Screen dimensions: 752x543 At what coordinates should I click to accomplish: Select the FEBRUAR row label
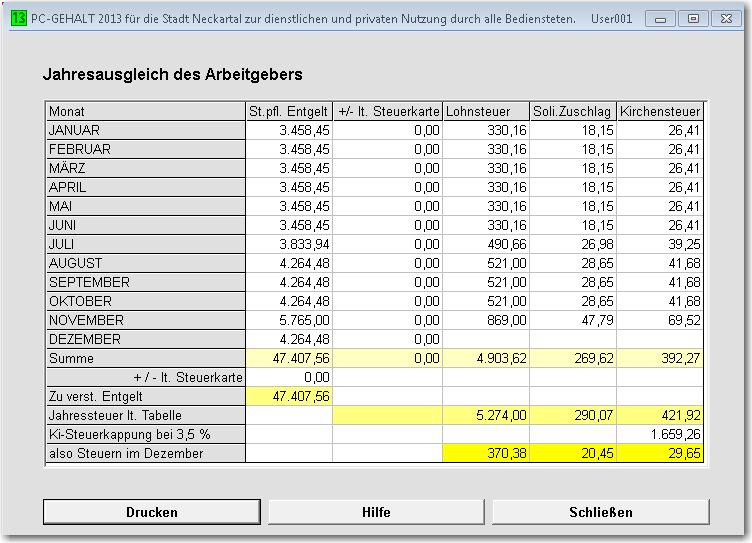146,149
